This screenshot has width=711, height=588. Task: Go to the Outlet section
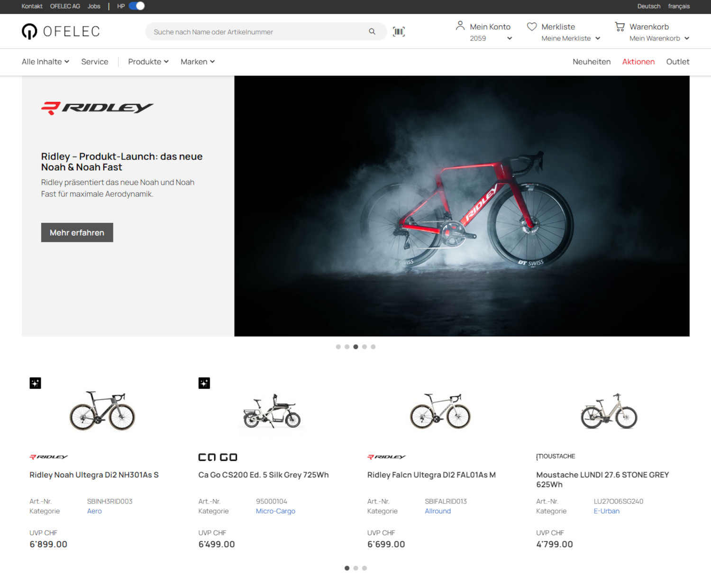pyautogui.click(x=677, y=62)
